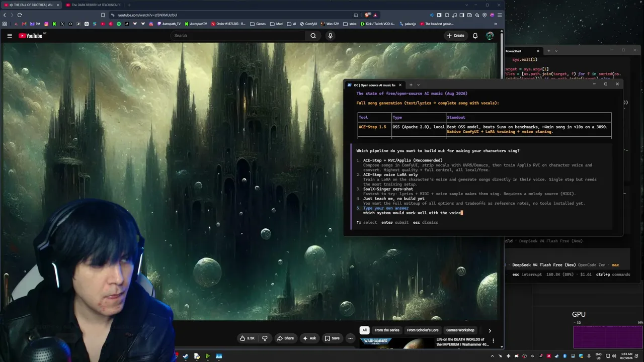This screenshot has height=362, width=644.
Task: Save the video to a playlist
Action: [x=332, y=338]
